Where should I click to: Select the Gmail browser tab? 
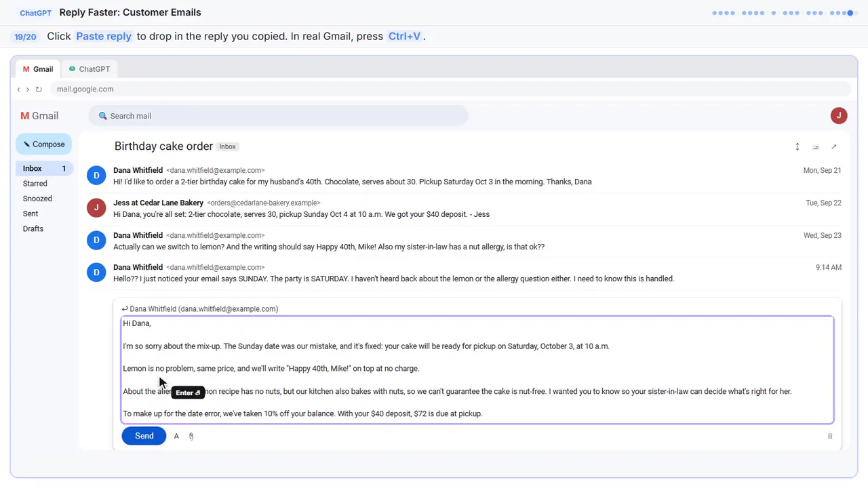click(38, 69)
